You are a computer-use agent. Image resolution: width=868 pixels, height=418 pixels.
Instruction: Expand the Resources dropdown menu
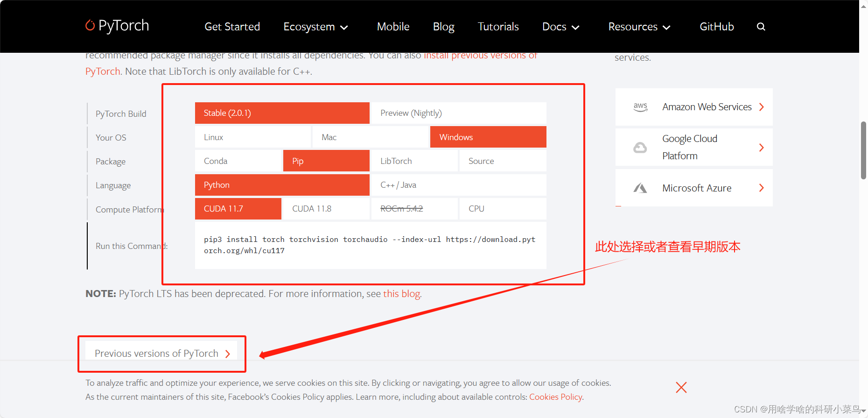(x=639, y=27)
